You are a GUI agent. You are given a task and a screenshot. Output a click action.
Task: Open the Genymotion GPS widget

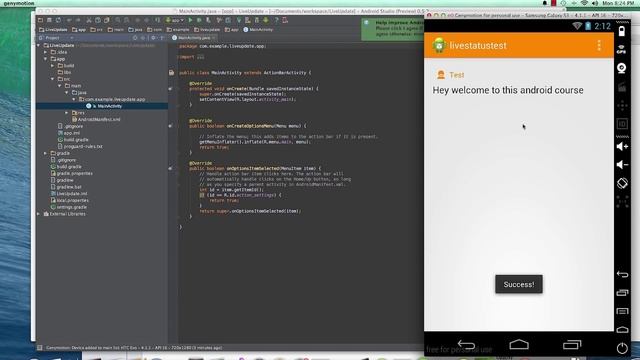click(x=622, y=49)
